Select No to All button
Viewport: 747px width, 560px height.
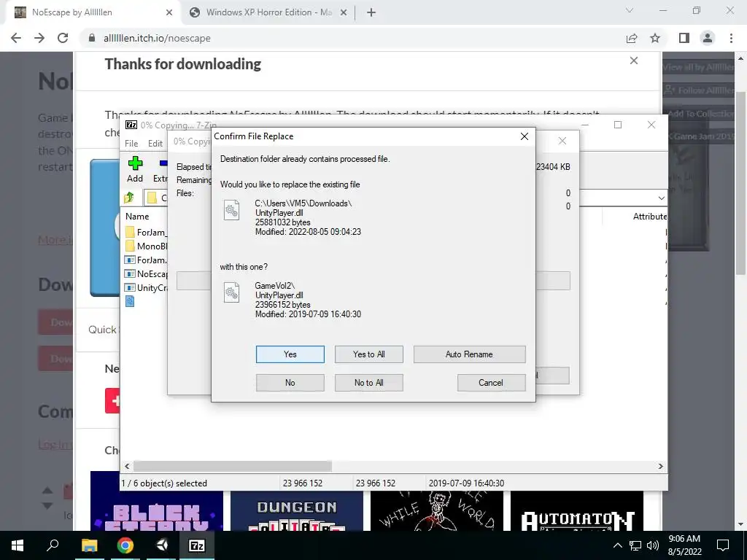pos(368,382)
